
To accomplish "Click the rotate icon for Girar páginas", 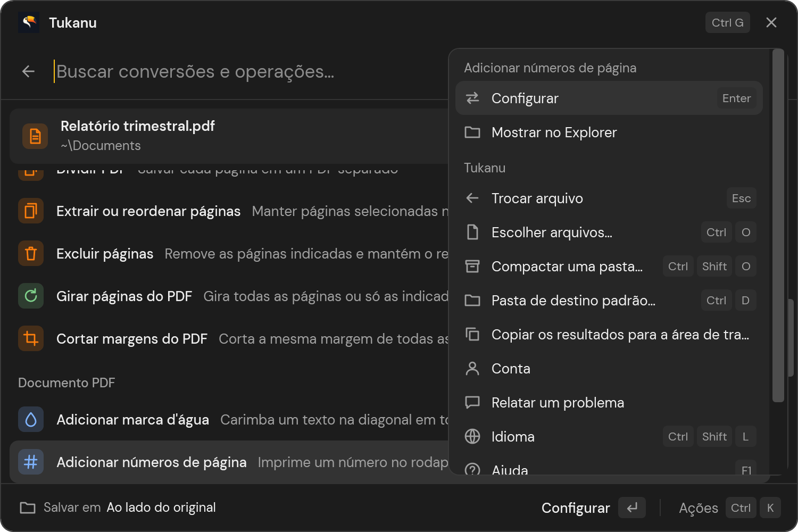I will click(x=31, y=296).
